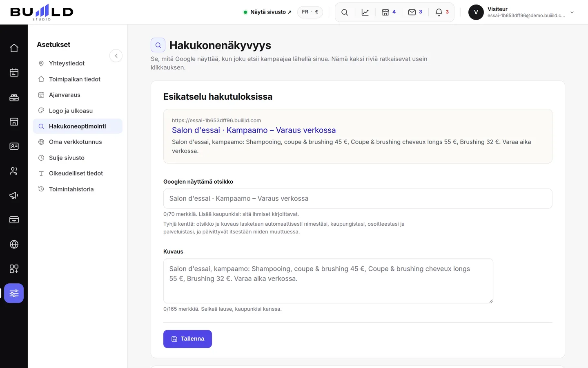Open the store orders icon with badge 4
Viewport: 588px width, 368px height.
point(389,12)
